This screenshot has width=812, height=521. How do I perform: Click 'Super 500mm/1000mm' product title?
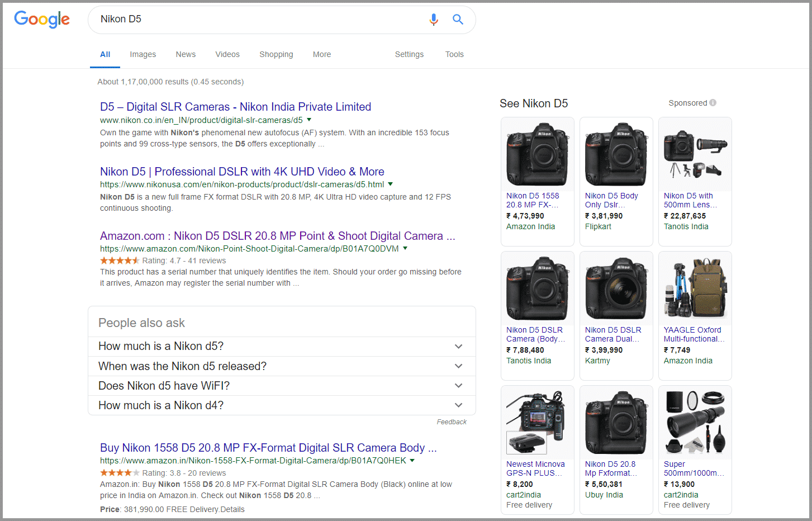[694, 468]
